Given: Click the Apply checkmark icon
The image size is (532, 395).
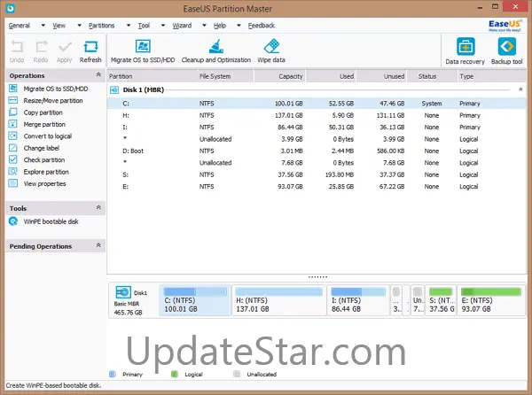Looking at the screenshot, I should pyautogui.click(x=65, y=47).
